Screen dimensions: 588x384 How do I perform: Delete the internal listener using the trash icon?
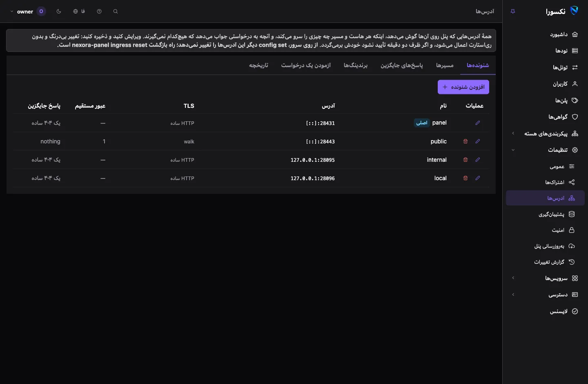[x=465, y=160]
